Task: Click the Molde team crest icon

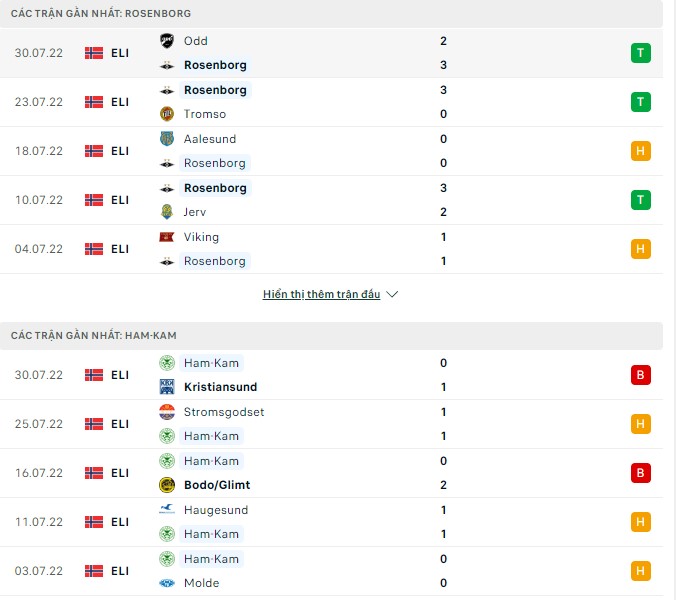Action: pyautogui.click(x=167, y=583)
